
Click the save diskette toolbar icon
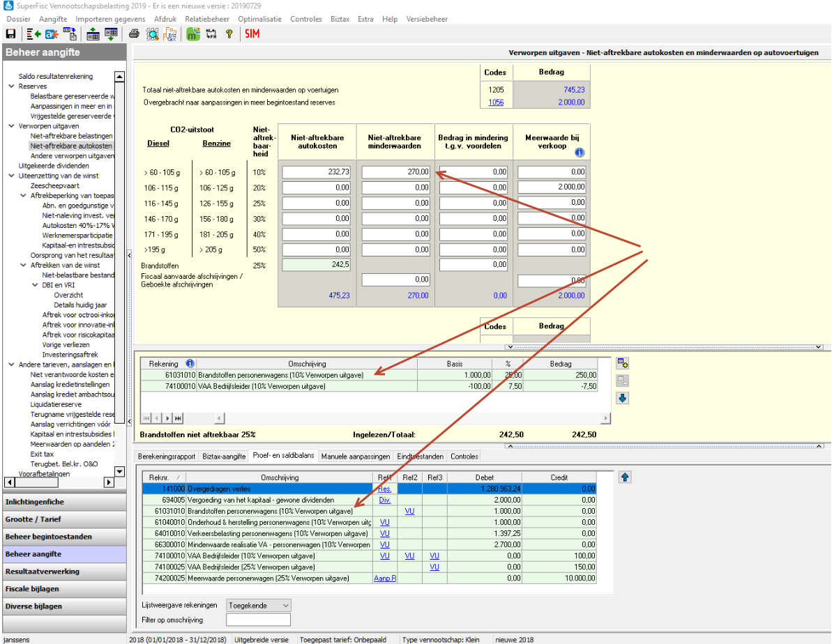10,33
